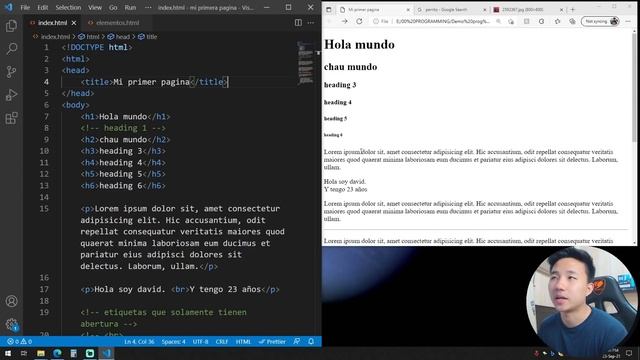This screenshot has height=360, width=640.
Task: Open Calculator from the taskbar
Action: point(73,353)
